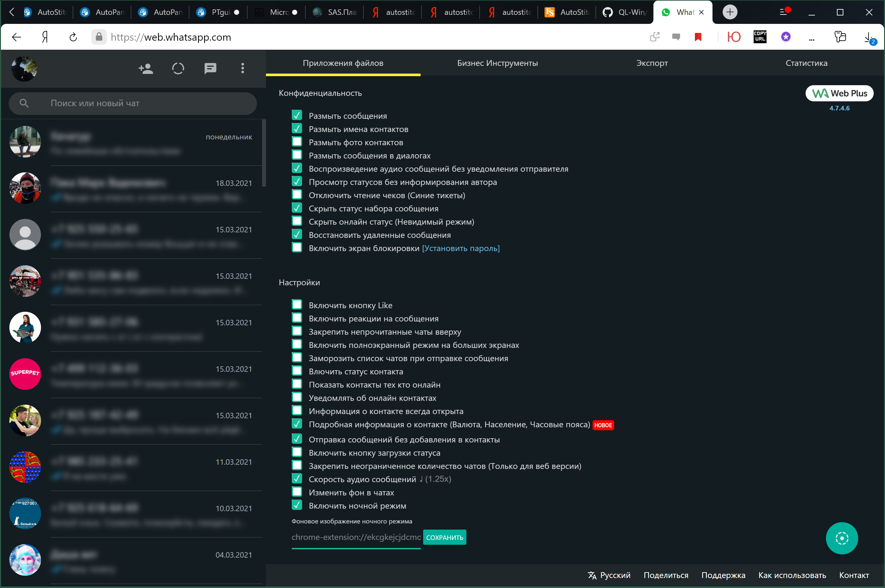Open a new browser tab with plus button

[730, 12]
